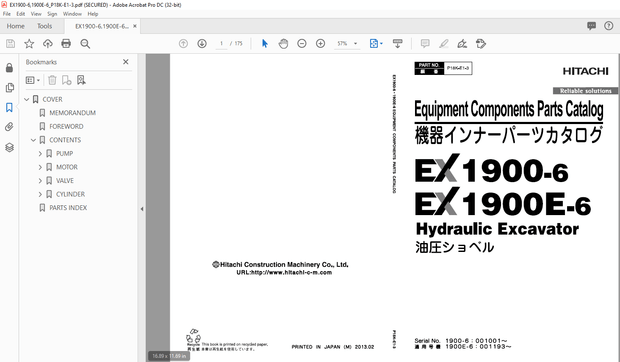Viewport: 620px width, 362px height.
Task: Open the Attachments paperclip panel
Action: tap(9, 127)
